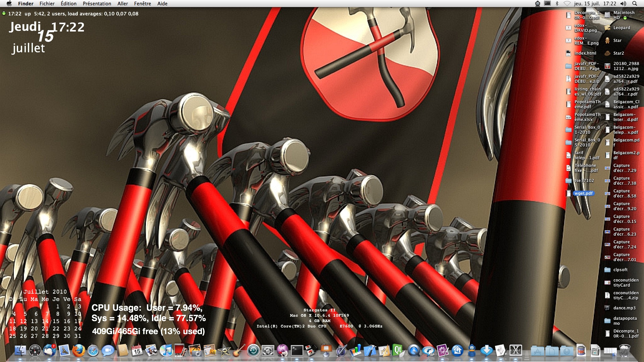Click the AirPort Wi-Fi menu bar icon
644x362 pixels.
tap(567, 3)
